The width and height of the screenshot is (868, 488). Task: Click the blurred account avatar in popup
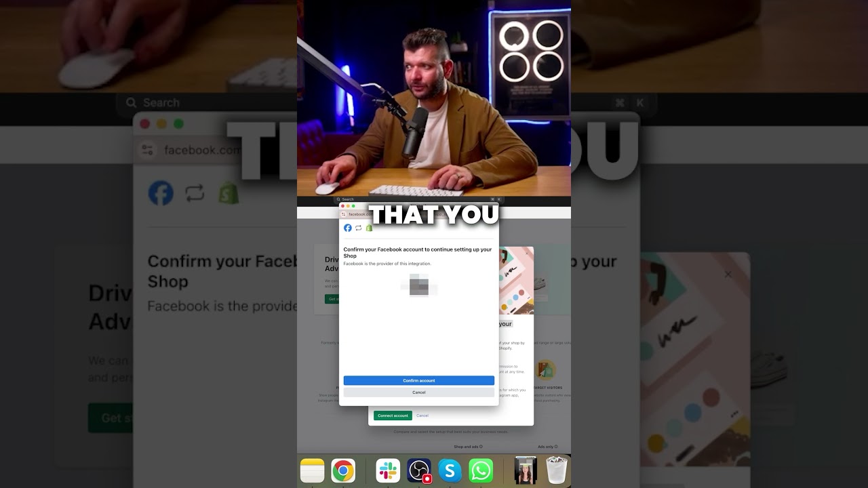pos(419,285)
